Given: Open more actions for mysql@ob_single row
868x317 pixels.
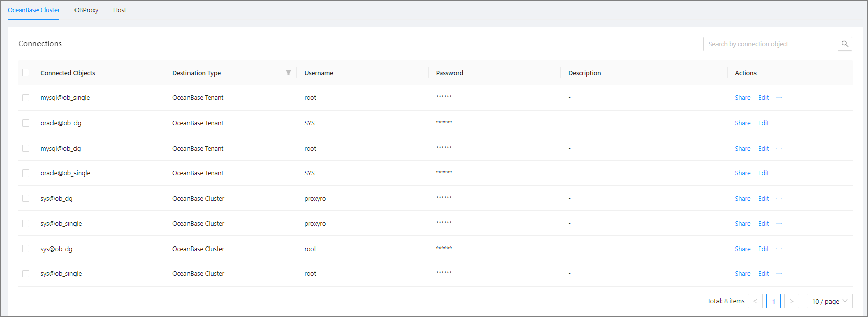Looking at the screenshot, I should point(779,98).
